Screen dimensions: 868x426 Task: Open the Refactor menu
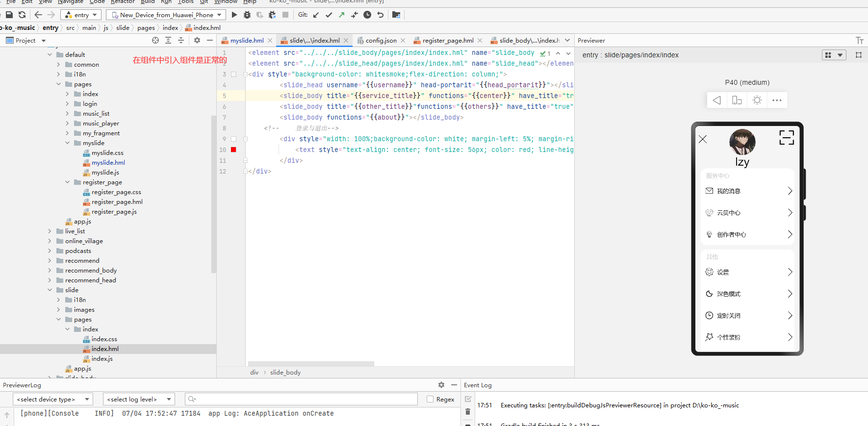pyautogui.click(x=123, y=1)
